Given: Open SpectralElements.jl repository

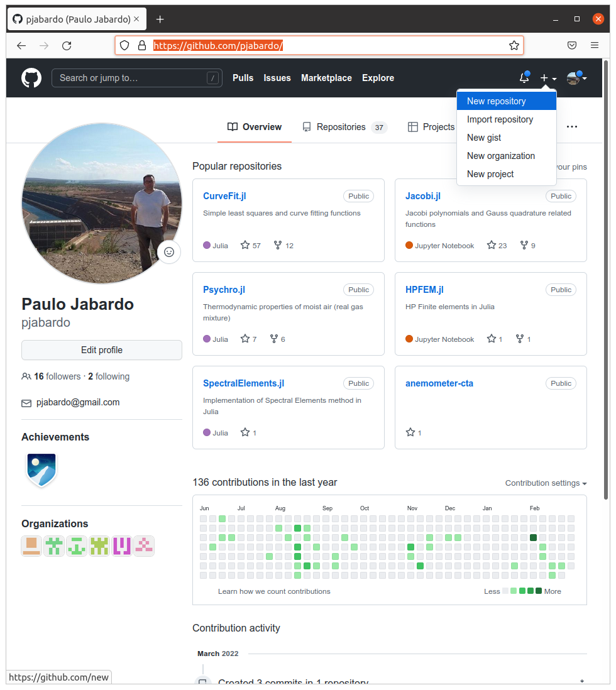Looking at the screenshot, I should pyautogui.click(x=243, y=384).
